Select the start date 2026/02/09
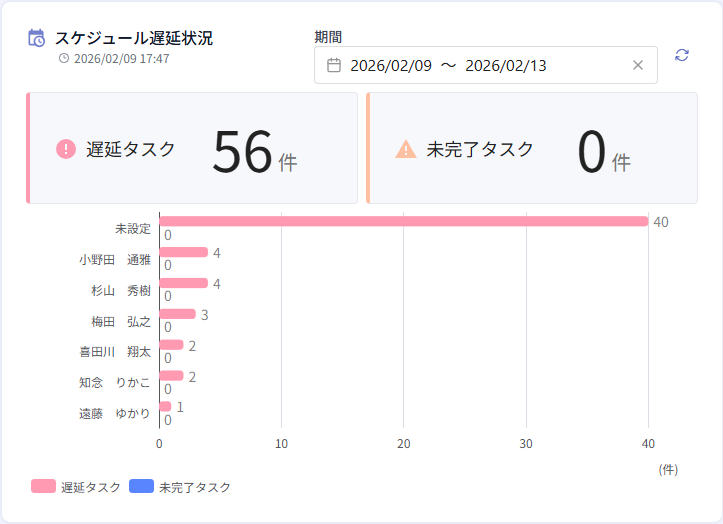 click(x=391, y=65)
